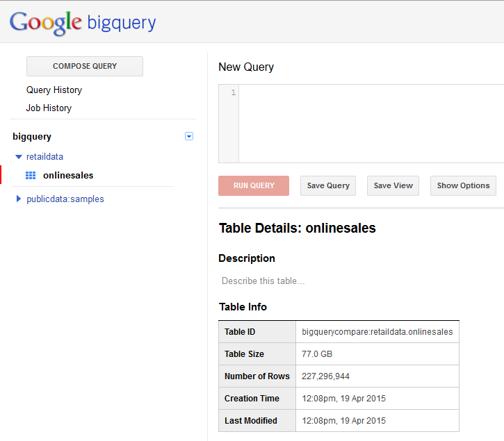Click the 'Describe this table...' description field

pyautogui.click(x=263, y=281)
